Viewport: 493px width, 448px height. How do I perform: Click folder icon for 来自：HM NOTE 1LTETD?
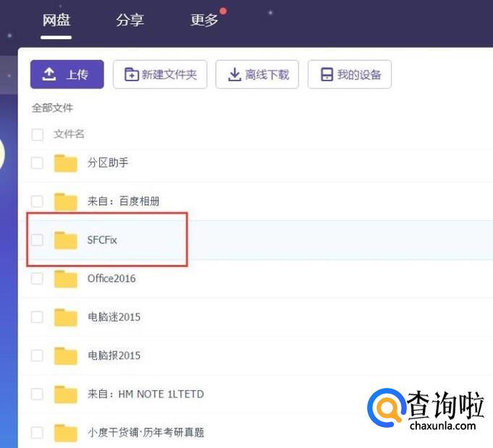tap(66, 394)
